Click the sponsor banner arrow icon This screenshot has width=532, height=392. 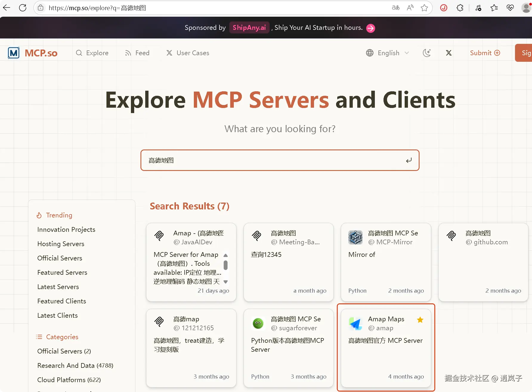click(371, 28)
